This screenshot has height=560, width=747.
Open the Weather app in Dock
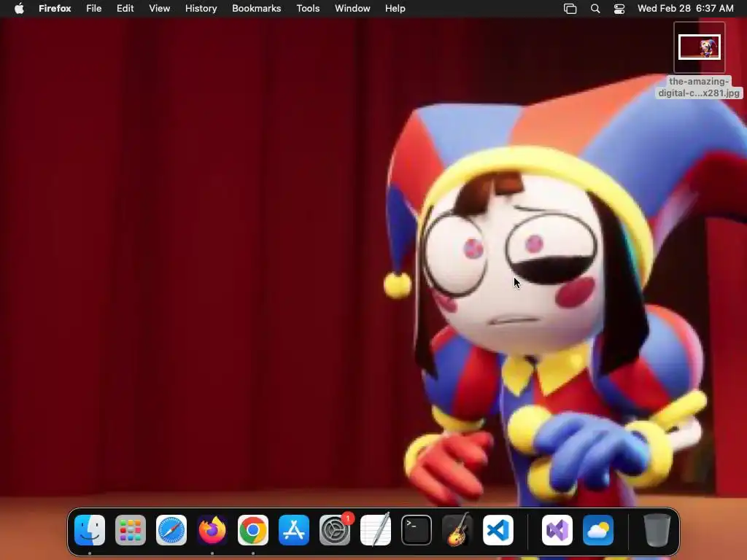[598, 530]
